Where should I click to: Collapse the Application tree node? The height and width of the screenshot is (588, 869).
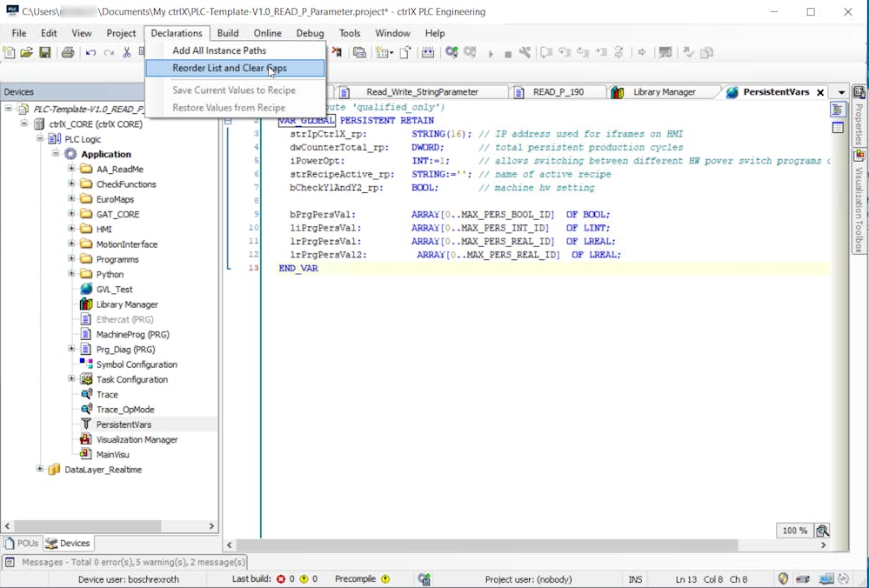56,154
